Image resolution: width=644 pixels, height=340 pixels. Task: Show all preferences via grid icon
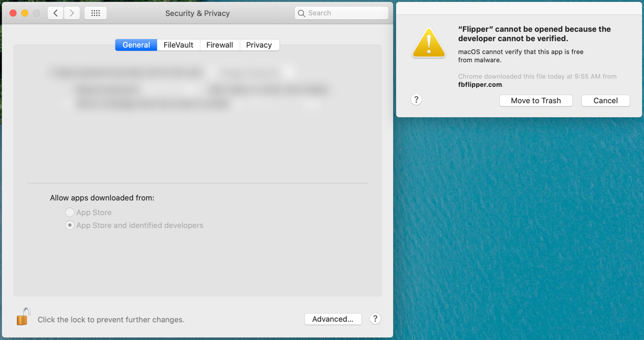[96, 13]
